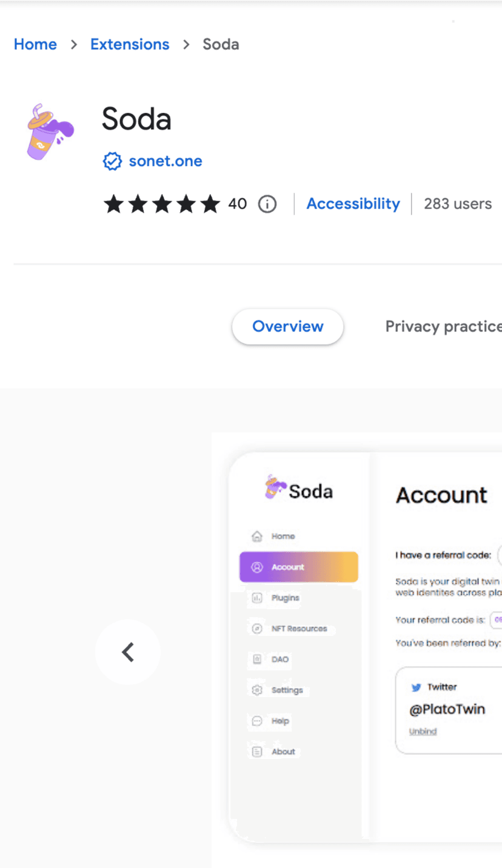Navigate to Home in the breadcrumb

(35, 44)
